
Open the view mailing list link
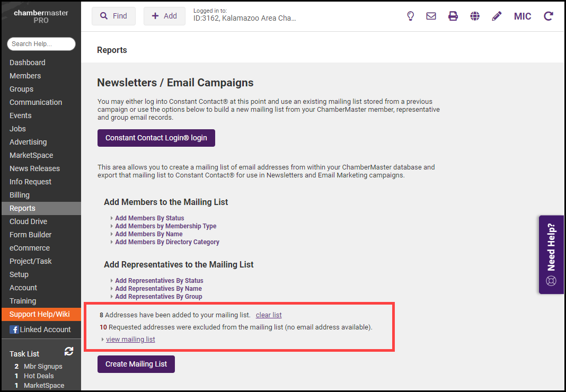(x=130, y=339)
